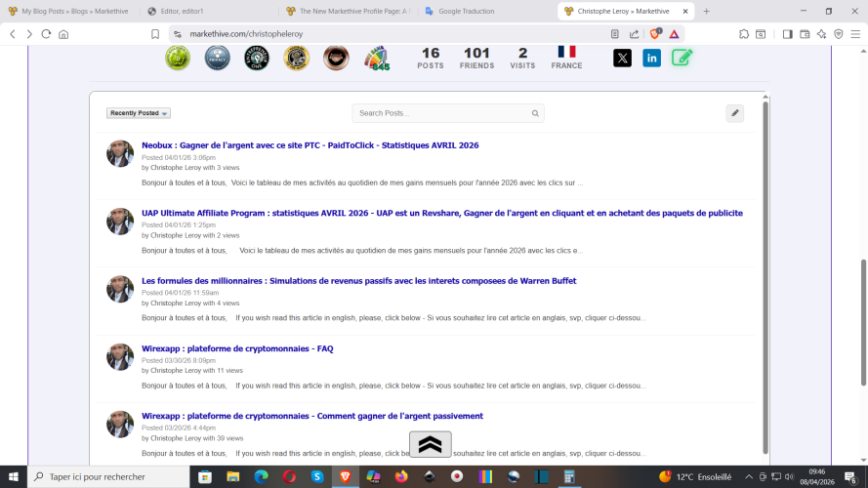Open the Wirexapp FAQ post link
The image size is (868, 488).
pos(237,348)
